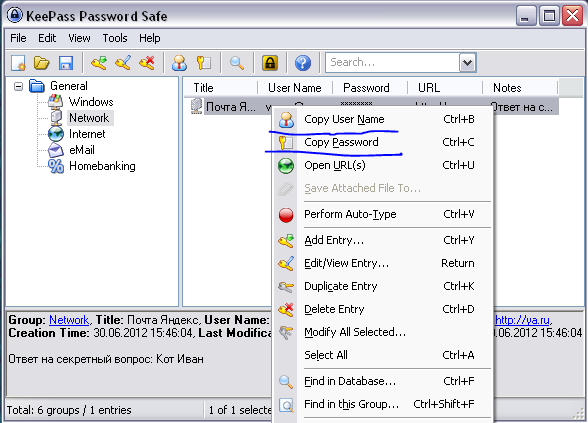Viewport: 588px width, 423px height.
Task: Open database via folder toolbar icon
Action: coord(42,63)
